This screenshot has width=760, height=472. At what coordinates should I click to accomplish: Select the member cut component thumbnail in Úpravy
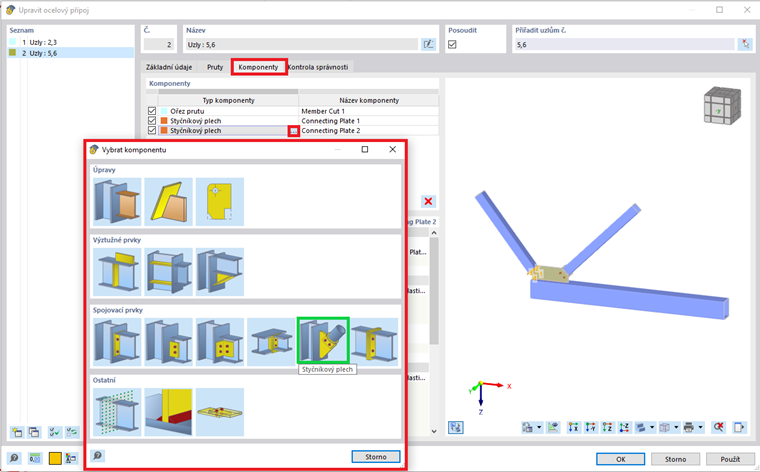(x=117, y=202)
